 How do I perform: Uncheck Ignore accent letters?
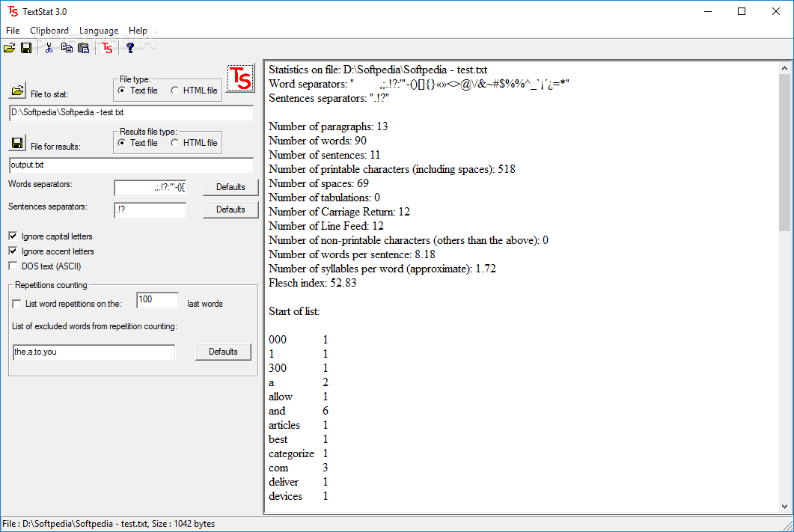(13, 251)
